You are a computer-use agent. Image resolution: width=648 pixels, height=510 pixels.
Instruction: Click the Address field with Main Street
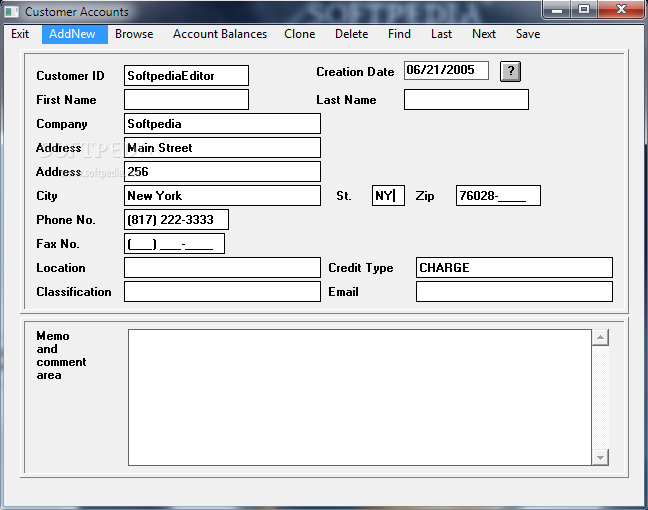222,148
